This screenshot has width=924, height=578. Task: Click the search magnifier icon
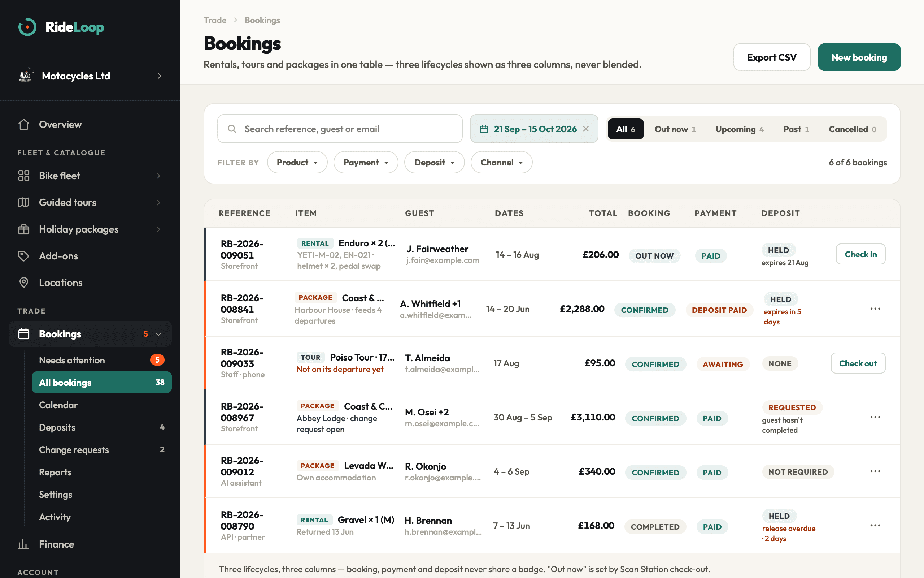tap(232, 129)
